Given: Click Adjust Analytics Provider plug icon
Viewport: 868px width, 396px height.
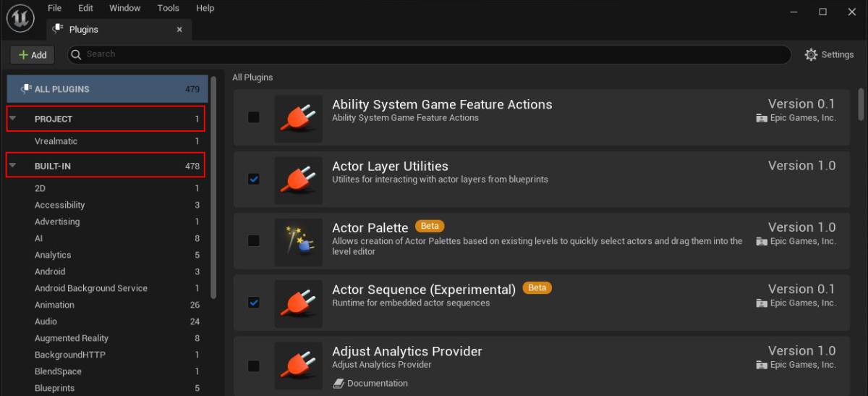Looking at the screenshot, I should click(298, 364).
